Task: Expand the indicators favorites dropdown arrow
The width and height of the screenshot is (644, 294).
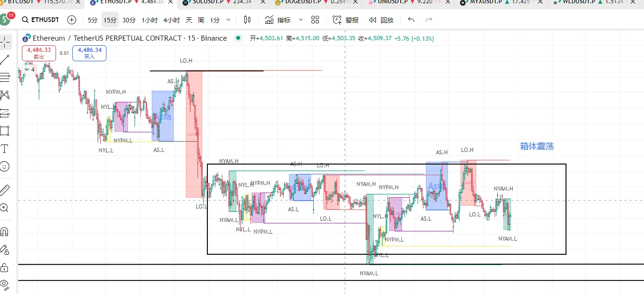Action: (x=300, y=20)
